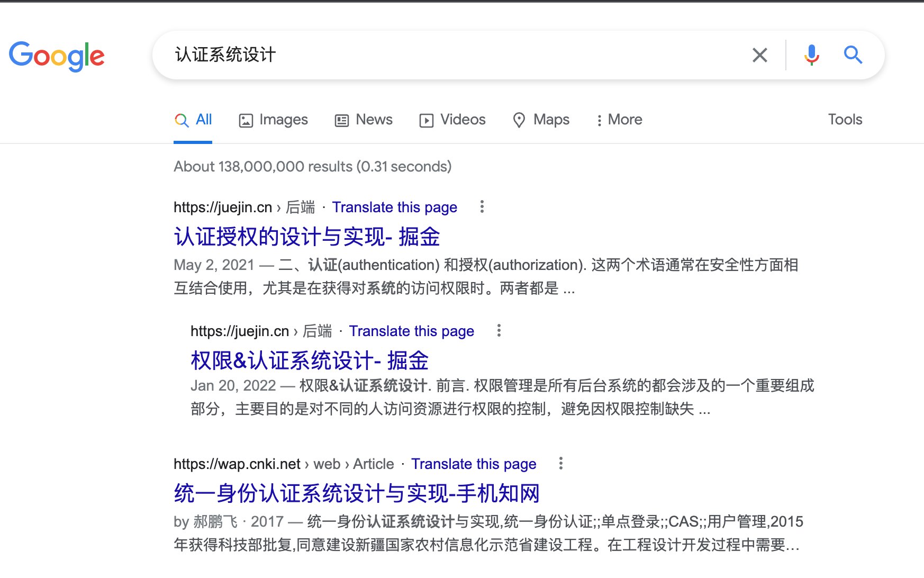
Task: Open three-dot menu for wap.cnki.net result
Action: coord(560,464)
